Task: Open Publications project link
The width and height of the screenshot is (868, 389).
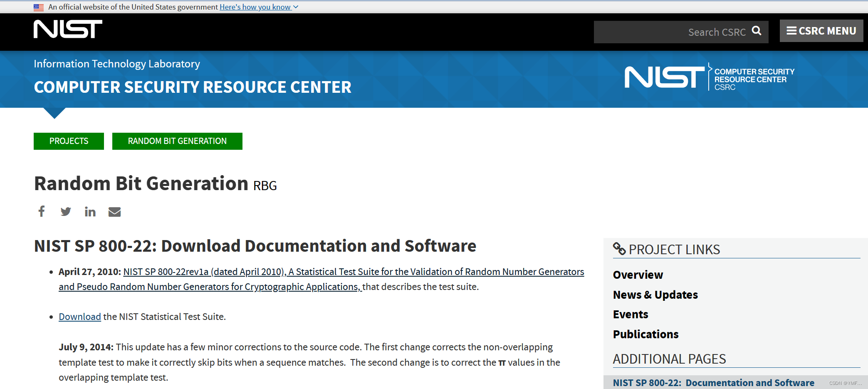Action: pyautogui.click(x=646, y=334)
